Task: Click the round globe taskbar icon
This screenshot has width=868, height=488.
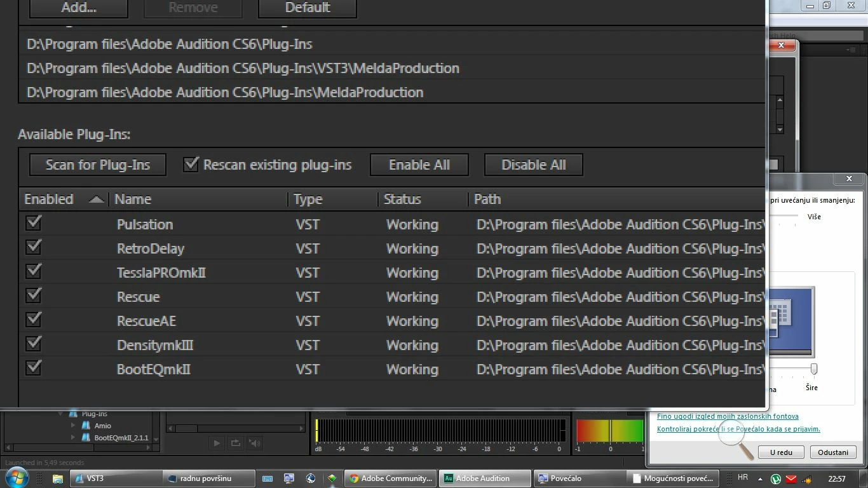Action: point(311,478)
